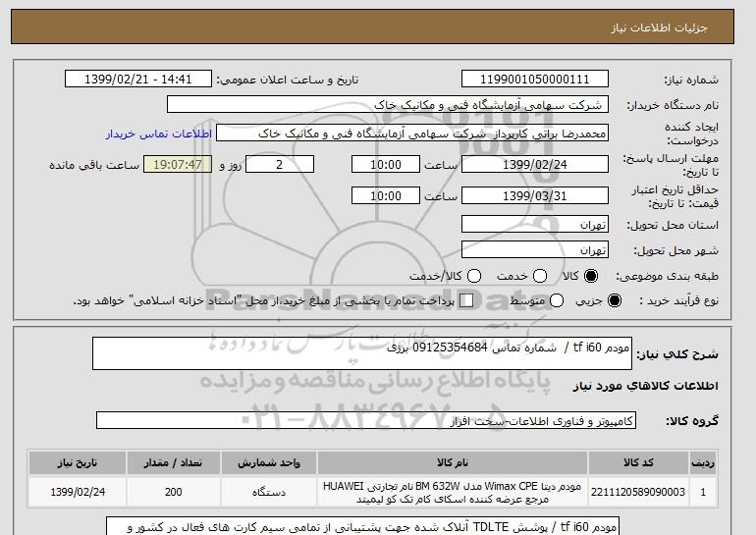
Task: Click the شماره نیاز label
Action: coord(691,80)
